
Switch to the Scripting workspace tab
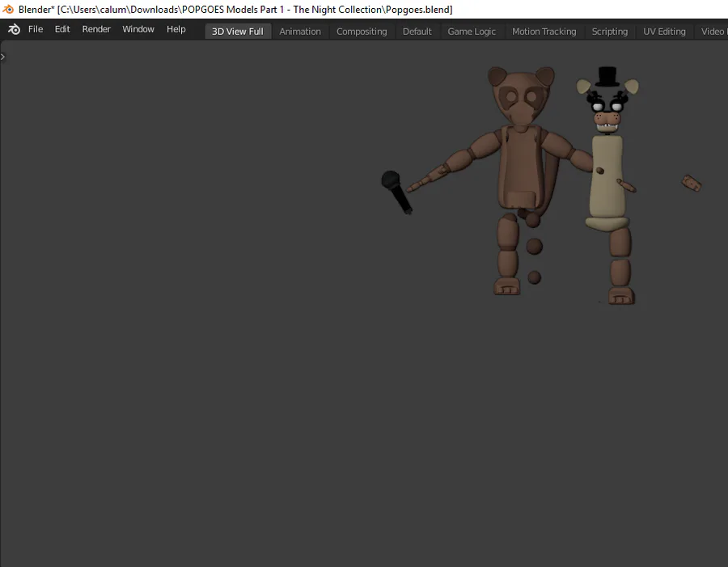pos(610,32)
